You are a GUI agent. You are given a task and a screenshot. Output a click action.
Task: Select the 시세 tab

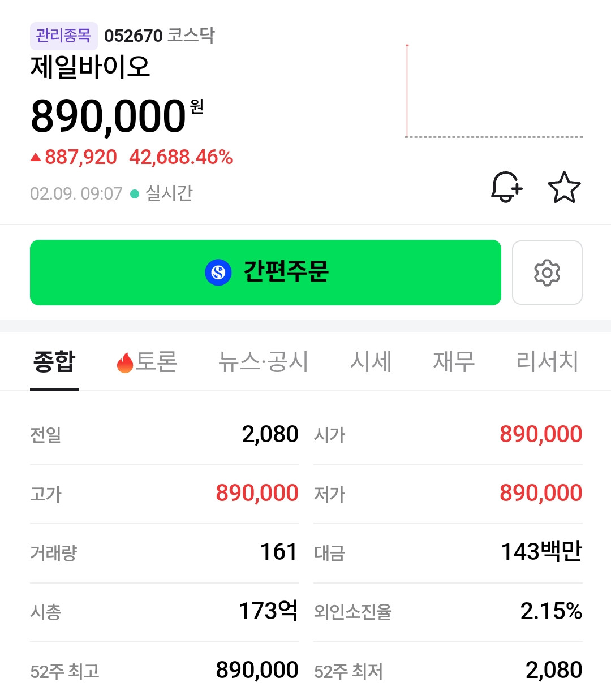click(x=371, y=362)
